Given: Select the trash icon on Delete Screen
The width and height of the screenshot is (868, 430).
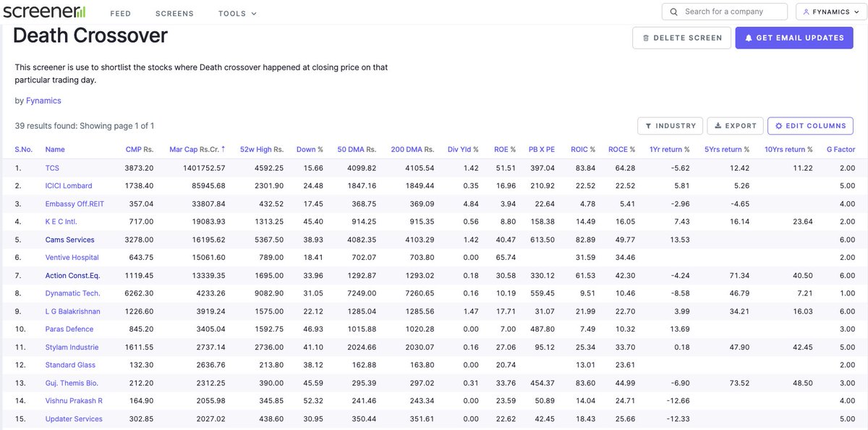Looking at the screenshot, I should pos(646,38).
